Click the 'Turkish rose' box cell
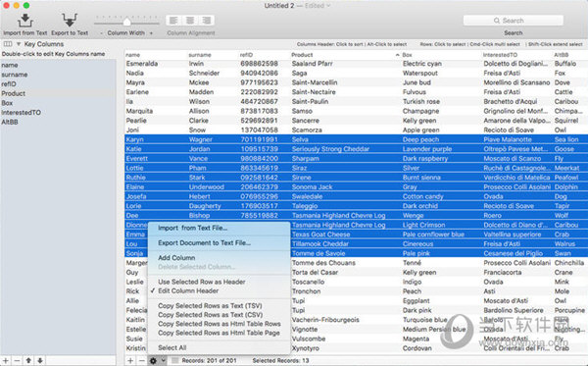Viewport: 588px width, 366px height. pyautogui.click(x=421, y=101)
